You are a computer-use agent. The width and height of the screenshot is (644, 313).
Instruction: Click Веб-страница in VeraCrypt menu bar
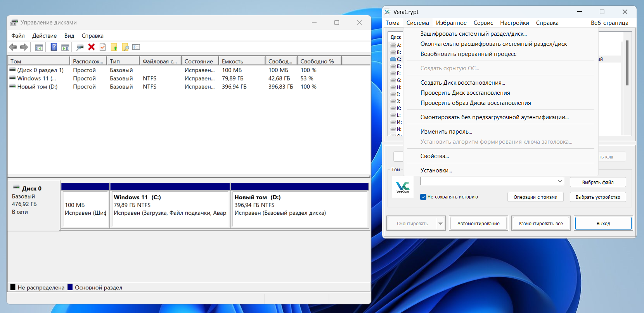(x=609, y=23)
